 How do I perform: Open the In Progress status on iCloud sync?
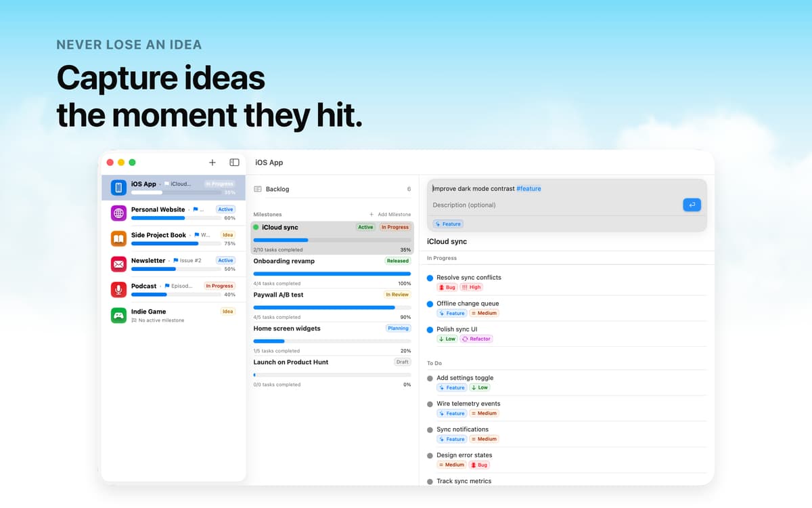(x=395, y=228)
